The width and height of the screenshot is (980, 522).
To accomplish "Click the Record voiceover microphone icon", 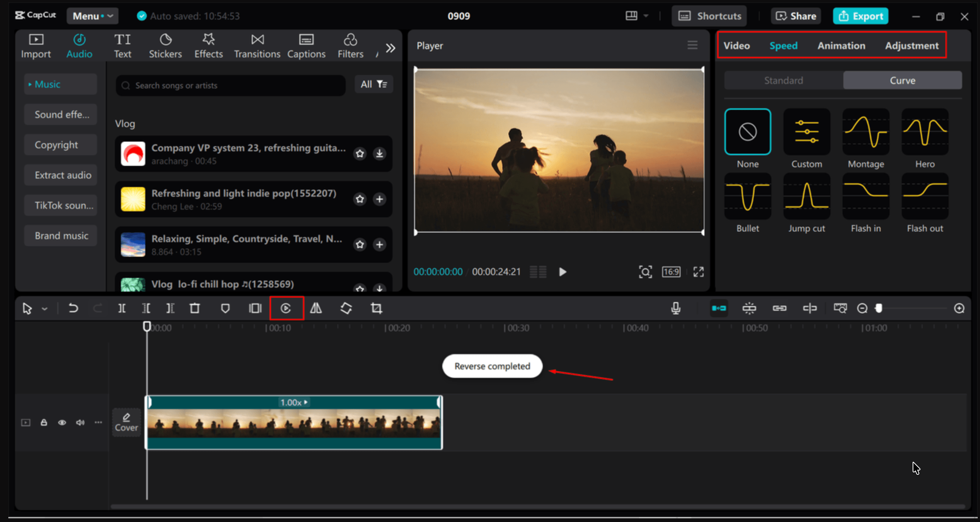I will point(676,308).
